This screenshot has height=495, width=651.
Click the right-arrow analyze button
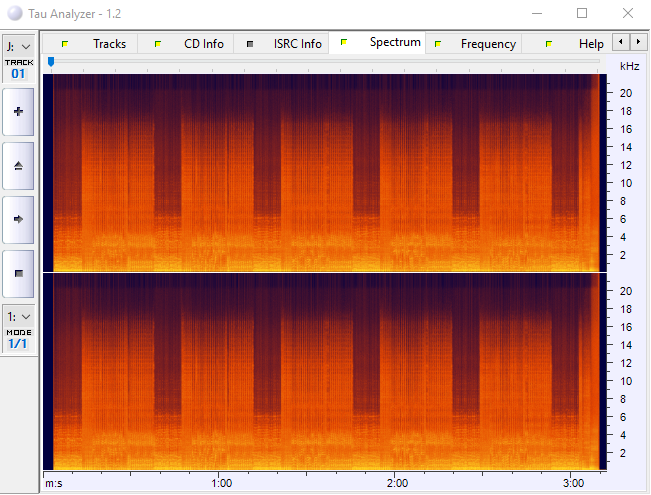(x=18, y=218)
